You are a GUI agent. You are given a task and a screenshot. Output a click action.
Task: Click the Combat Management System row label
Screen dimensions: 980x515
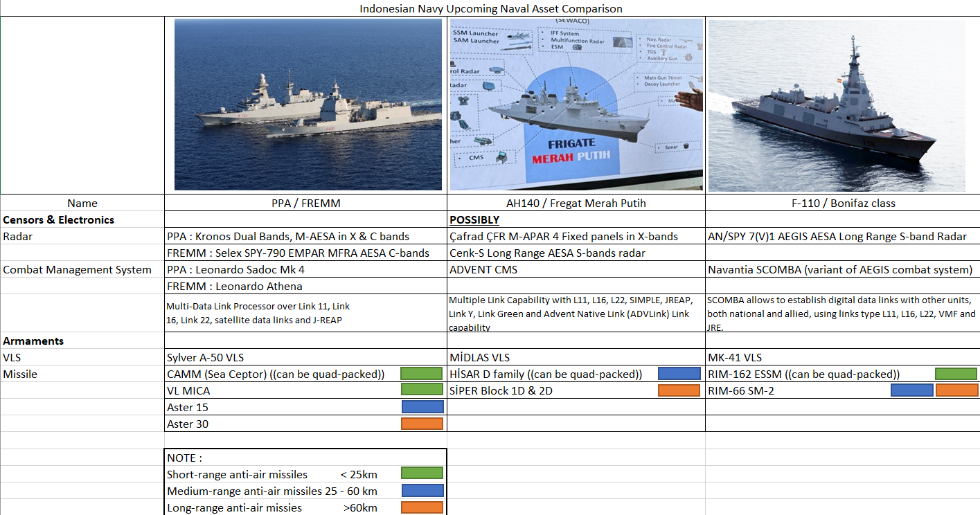77,270
